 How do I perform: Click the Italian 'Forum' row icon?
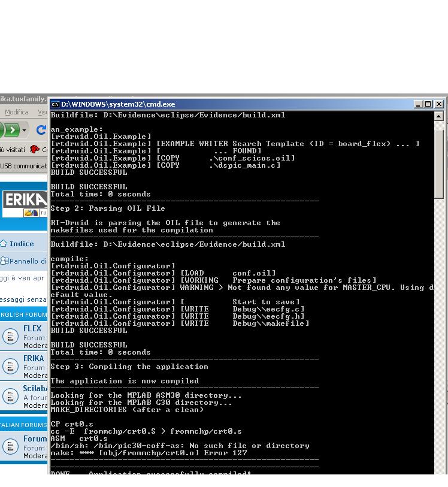coord(11,446)
